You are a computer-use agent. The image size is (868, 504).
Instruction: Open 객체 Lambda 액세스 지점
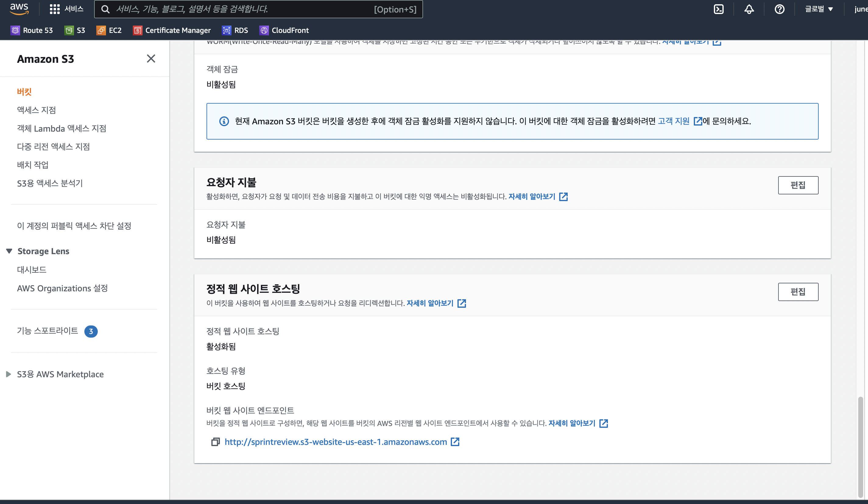(61, 129)
